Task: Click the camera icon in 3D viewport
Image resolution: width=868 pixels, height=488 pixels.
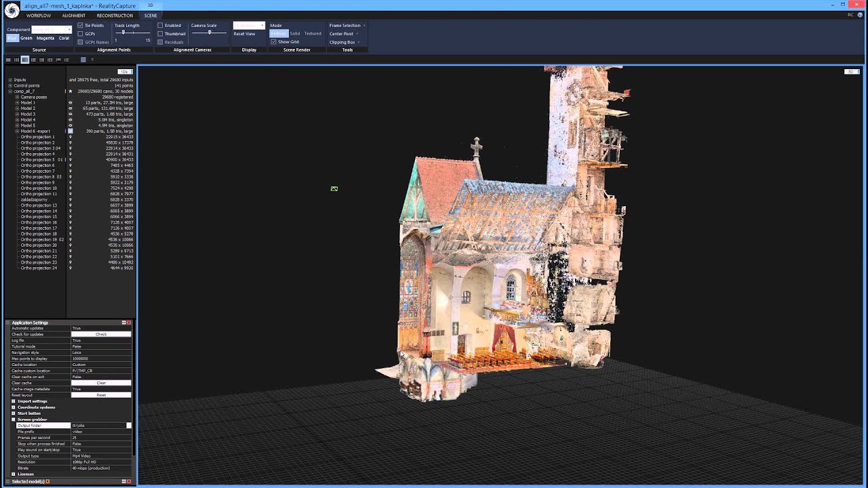Action: click(334, 189)
